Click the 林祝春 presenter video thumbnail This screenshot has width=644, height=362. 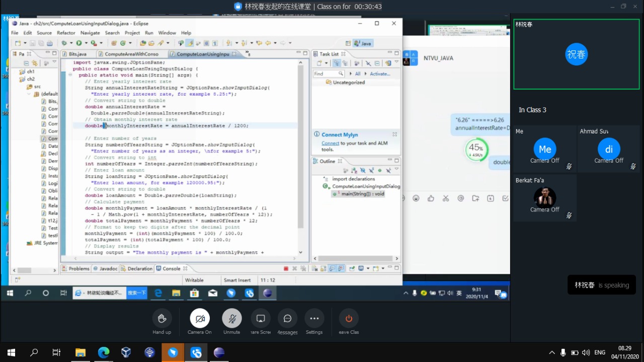point(576,54)
